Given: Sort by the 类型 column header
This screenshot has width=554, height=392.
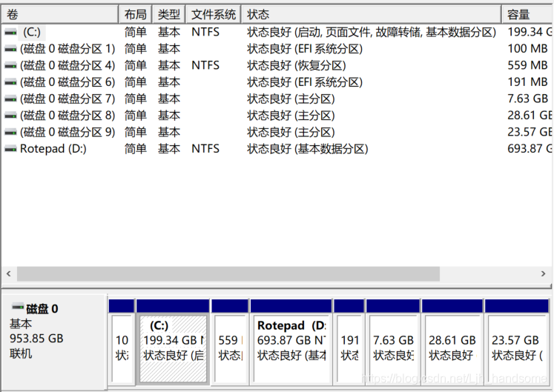Looking at the screenshot, I should [169, 15].
